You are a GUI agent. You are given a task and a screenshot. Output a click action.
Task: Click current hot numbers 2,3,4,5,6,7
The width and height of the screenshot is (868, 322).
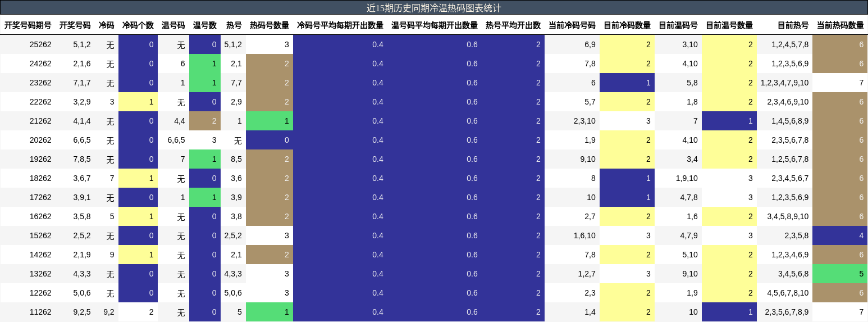[x=790, y=178]
